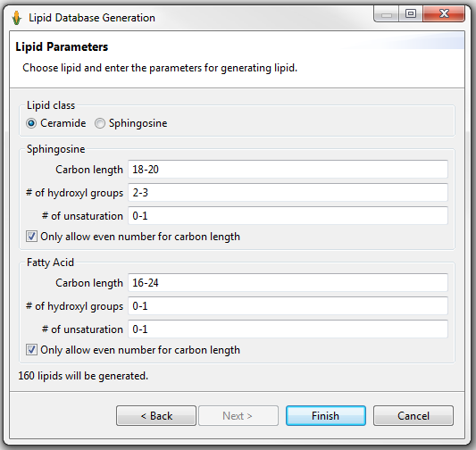Go to previous page with Back
This screenshot has width=476, height=450.
point(156,416)
